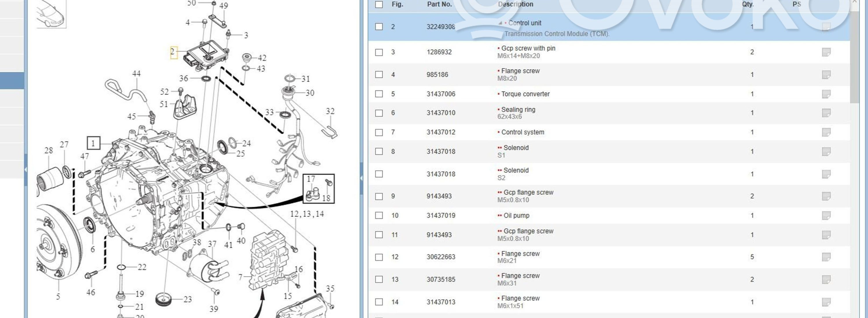868x318 pixels.
Task: Open note icon for Torque converter row
Action: 826,94
